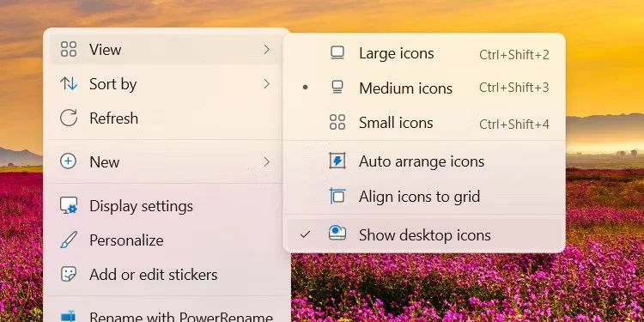644x322 pixels.
Task: Untick the Show desktop icons checkmark
Action: [x=305, y=234]
